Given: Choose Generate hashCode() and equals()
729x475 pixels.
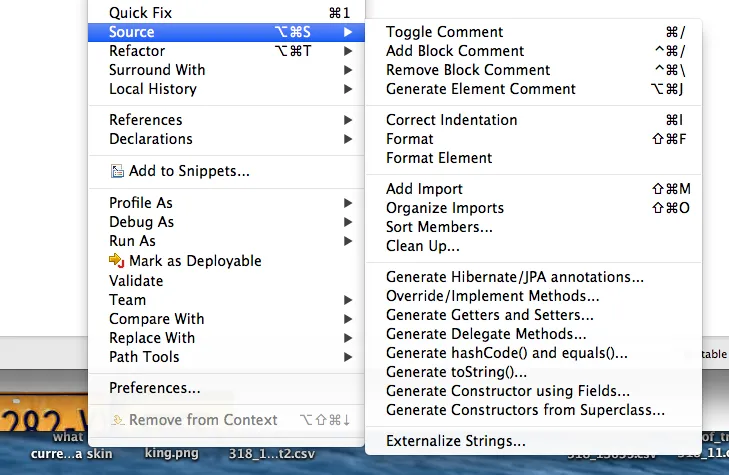Looking at the screenshot, I should tap(507, 353).
